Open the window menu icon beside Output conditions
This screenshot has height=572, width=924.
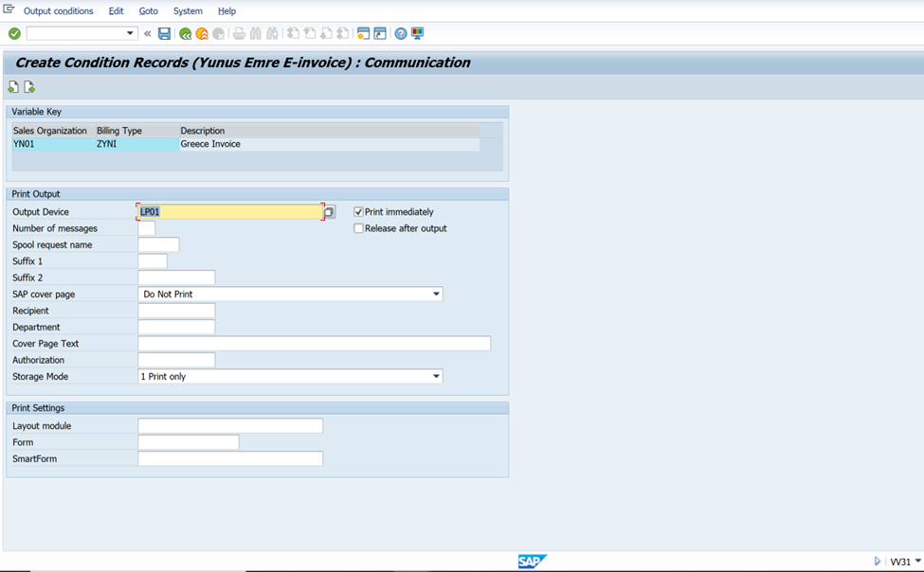[x=9, y=9]
